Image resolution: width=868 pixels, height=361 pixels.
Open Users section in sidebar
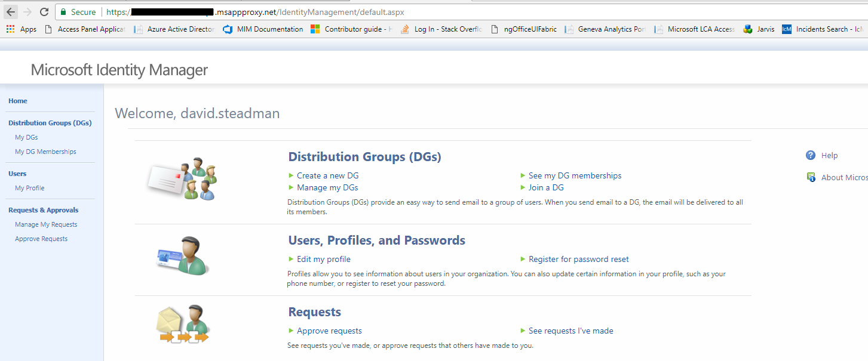coord(17,174)
